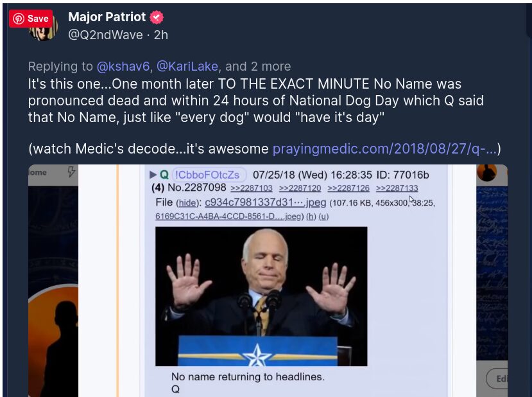Open the @KariLake mention

coord(187,67)
